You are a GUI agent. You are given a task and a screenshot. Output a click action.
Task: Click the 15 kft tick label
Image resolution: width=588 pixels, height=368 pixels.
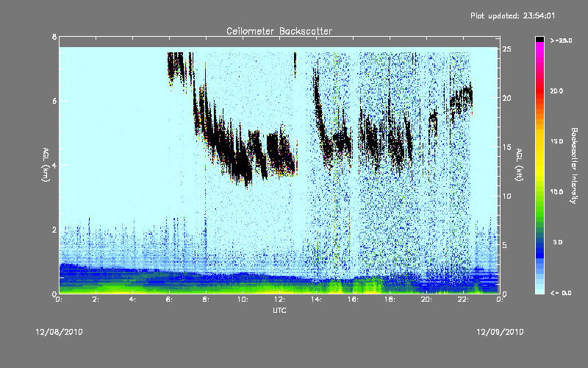coord(507,147)
